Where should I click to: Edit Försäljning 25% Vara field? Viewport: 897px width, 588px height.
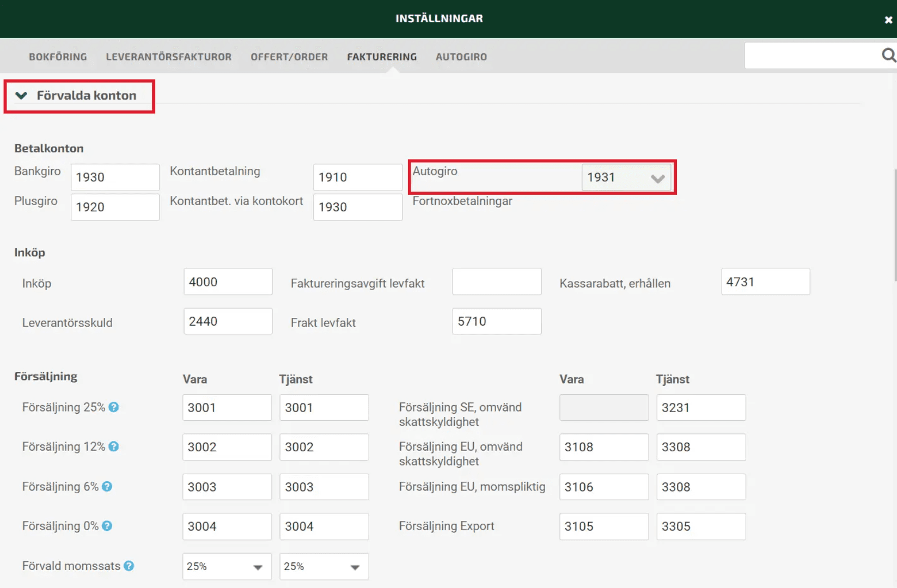click(227, 408)
